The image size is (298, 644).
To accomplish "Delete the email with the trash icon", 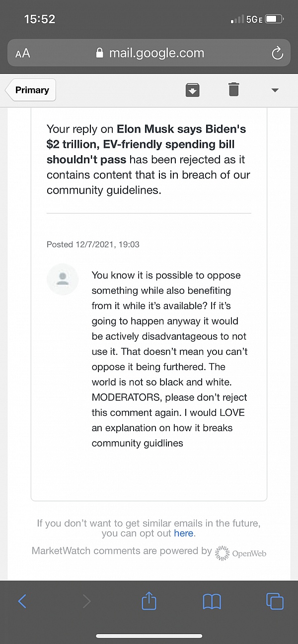I will point(234,90).
